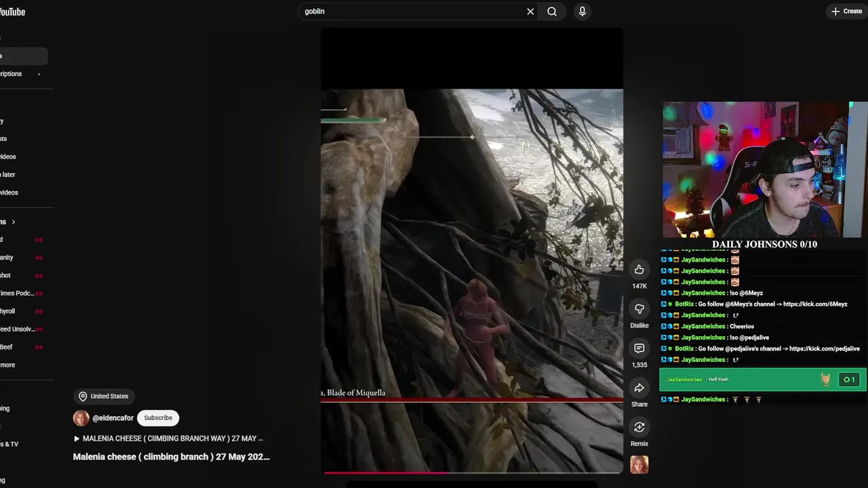
Task: Go to YouTube home via logo
Action: coord(12,12)
